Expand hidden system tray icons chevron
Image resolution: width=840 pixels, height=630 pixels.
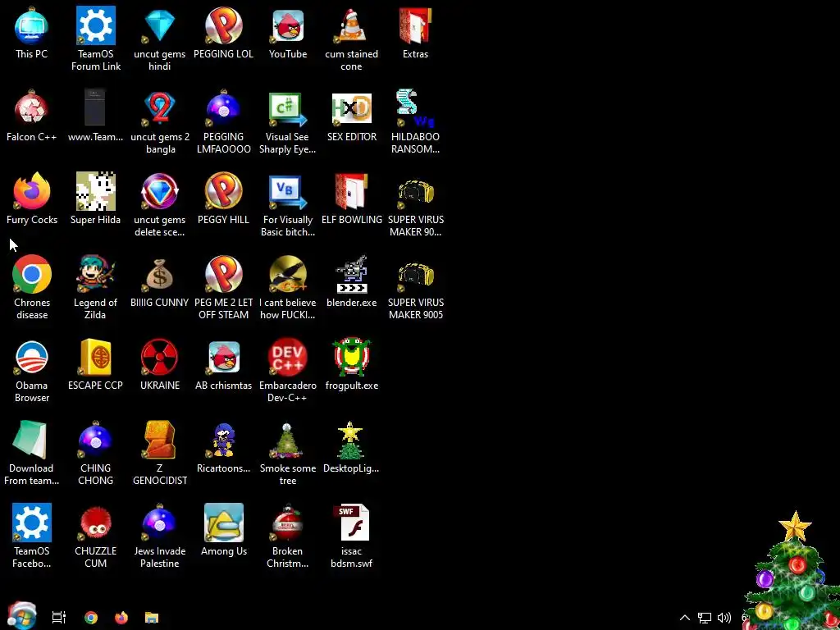click(685, 618)
